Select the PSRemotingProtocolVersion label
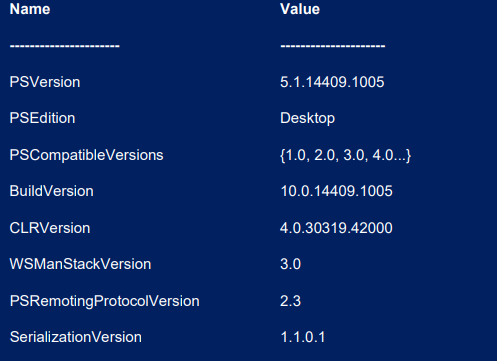The width and height of the screenshot is (497, 361). 104,301
